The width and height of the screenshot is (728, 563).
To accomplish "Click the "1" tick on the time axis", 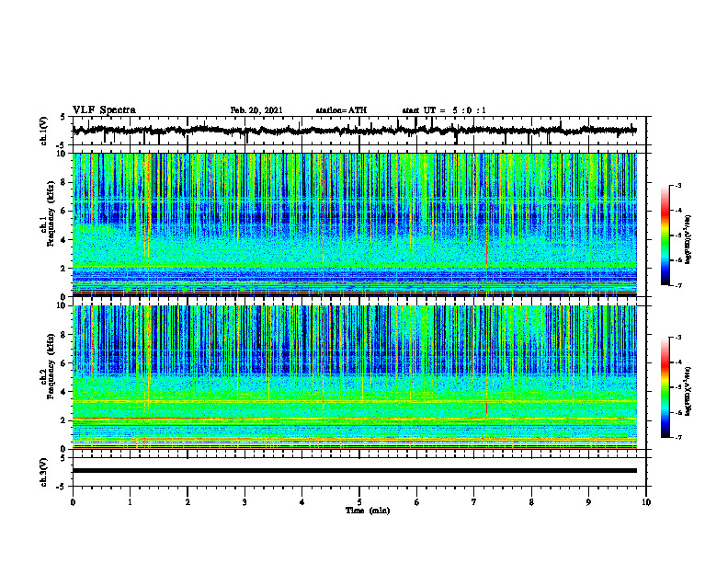I will click(x=130, y=502).
